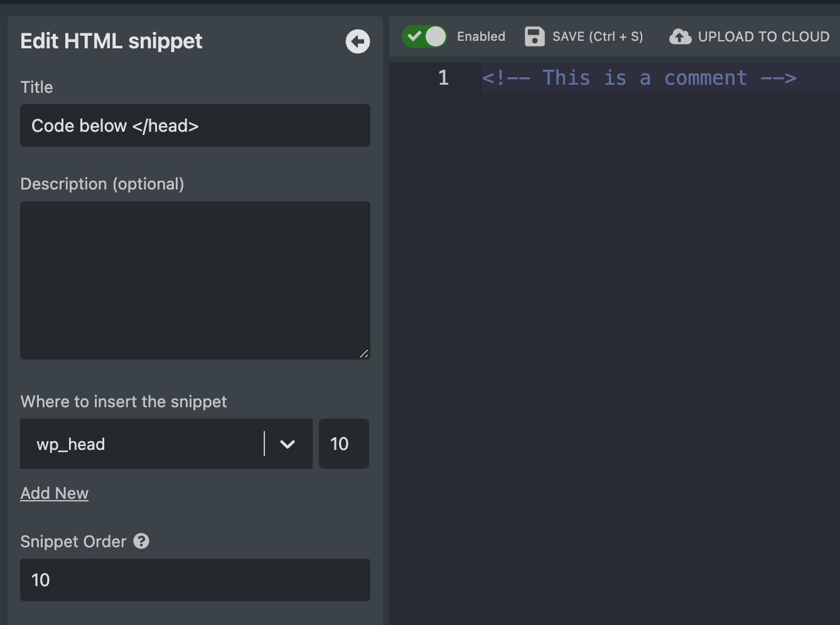Click the circular question mark help icon

(141, 541)
